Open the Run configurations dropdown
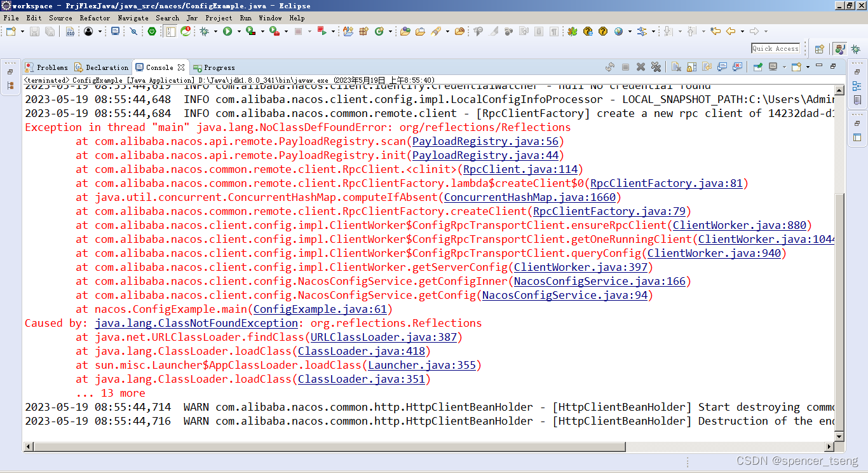This screenshot has height=473, width=868. click(238, 32)
